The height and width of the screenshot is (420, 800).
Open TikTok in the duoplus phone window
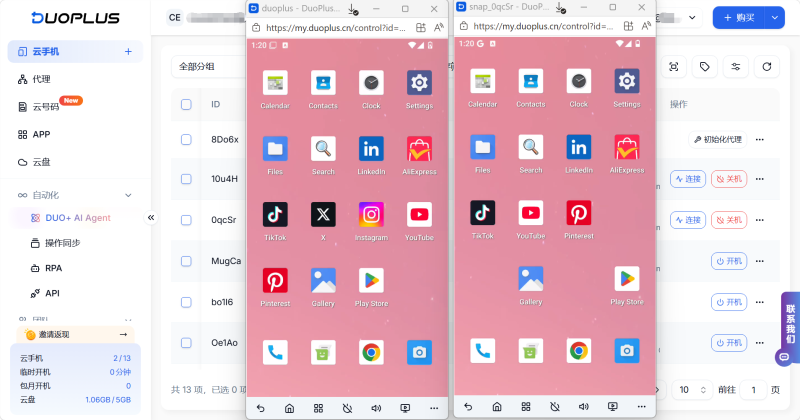tap(274, 215)
